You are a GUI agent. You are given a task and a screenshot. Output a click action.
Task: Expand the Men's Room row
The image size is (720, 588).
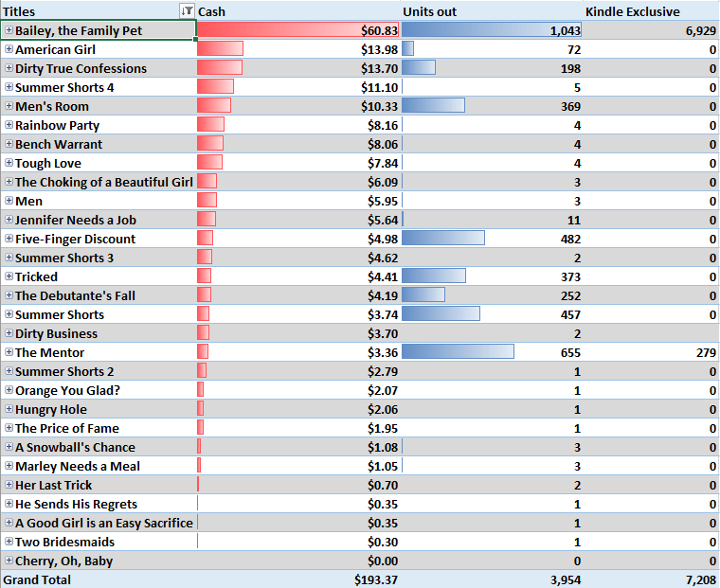tap(9, 106)
